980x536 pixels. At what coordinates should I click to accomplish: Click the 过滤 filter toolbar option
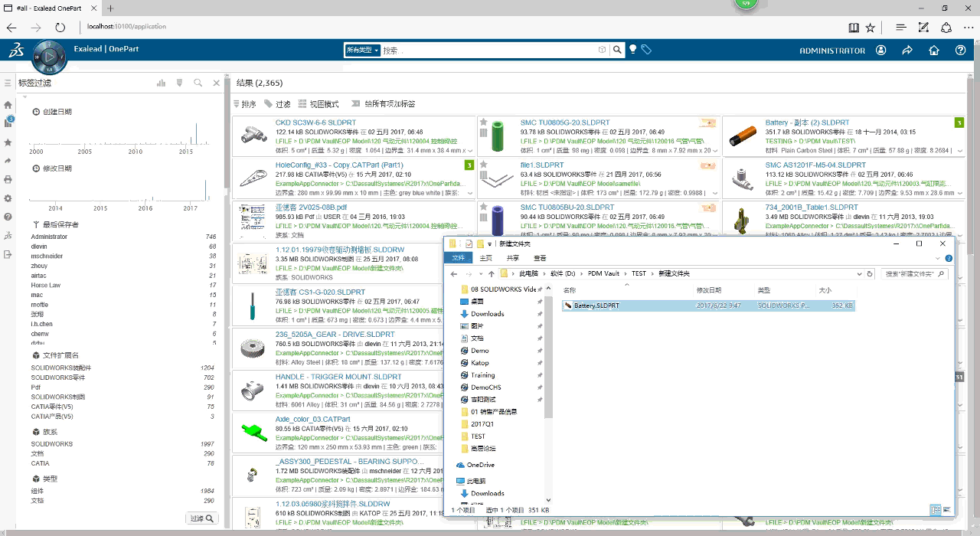pos(278,104)
